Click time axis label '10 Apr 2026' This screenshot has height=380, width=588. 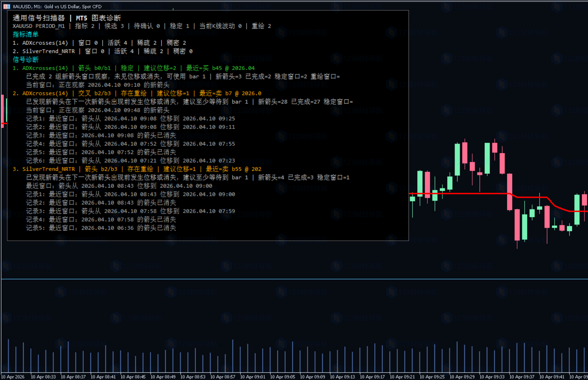pyautogui.click(x=13, y=377)
